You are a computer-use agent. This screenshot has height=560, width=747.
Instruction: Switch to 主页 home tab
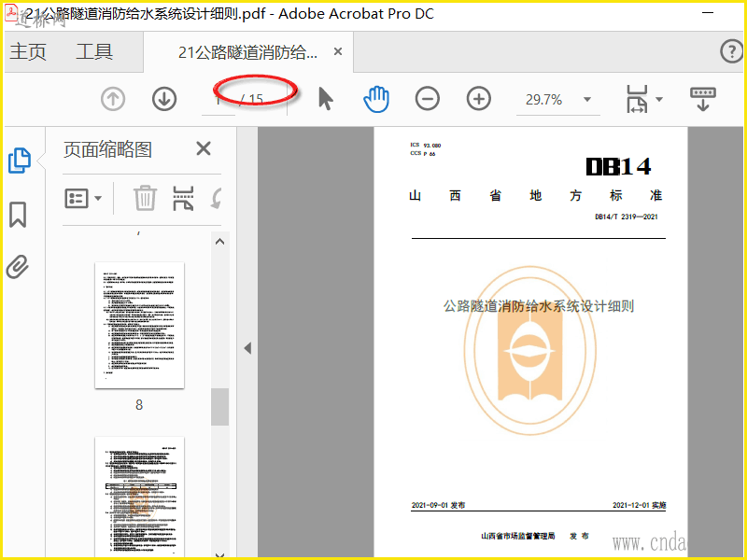pos(28,51)
